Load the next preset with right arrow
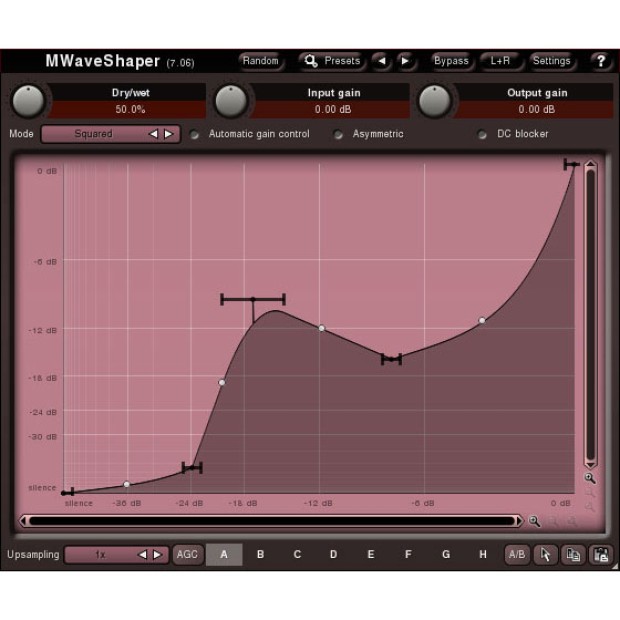620x620 pixels. [405, 61]
